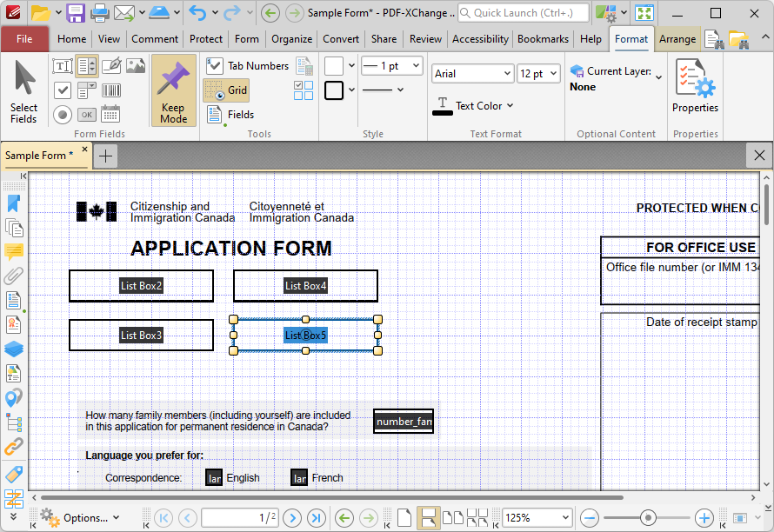774x532 pixels.
Task: Click the Quick Launch search field
Action: (x=524, y=13)
